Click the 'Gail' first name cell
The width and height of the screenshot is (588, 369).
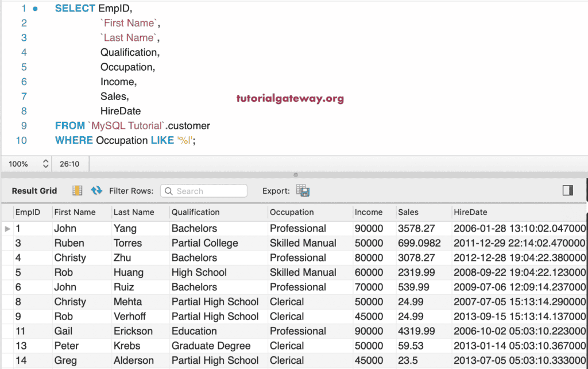63,330
